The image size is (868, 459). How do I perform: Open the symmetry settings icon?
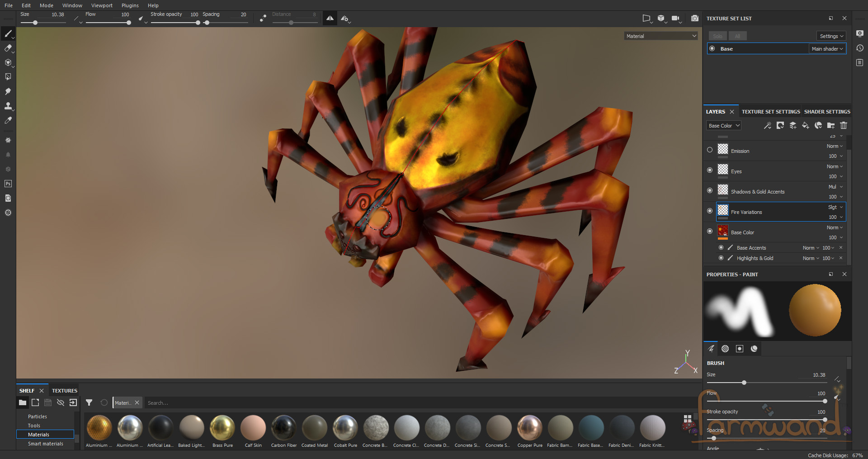345,19
